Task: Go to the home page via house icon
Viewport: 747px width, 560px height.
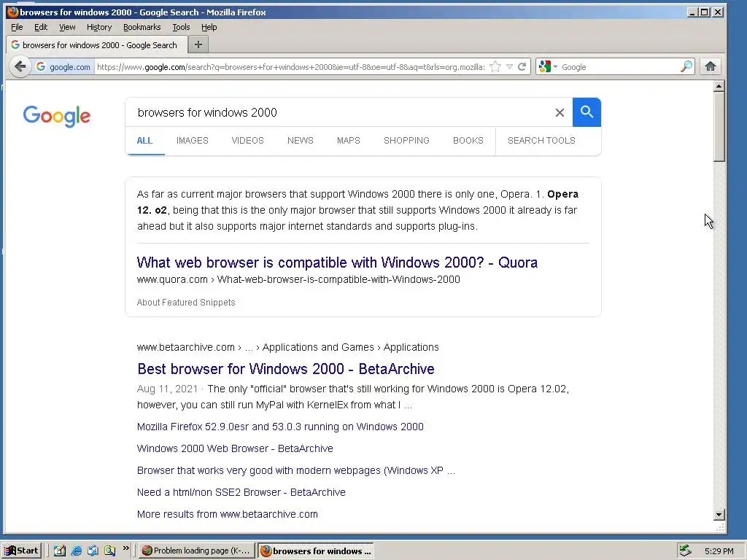Action: [711, 66]
